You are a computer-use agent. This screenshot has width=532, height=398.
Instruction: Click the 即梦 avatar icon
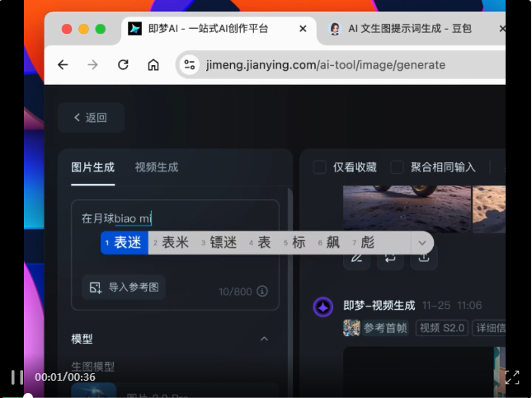(x=323, y=307)
